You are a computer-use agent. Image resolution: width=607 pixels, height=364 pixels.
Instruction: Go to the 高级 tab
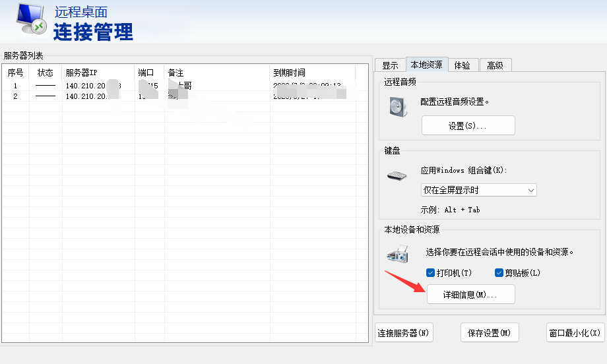(x=495, y=65)
